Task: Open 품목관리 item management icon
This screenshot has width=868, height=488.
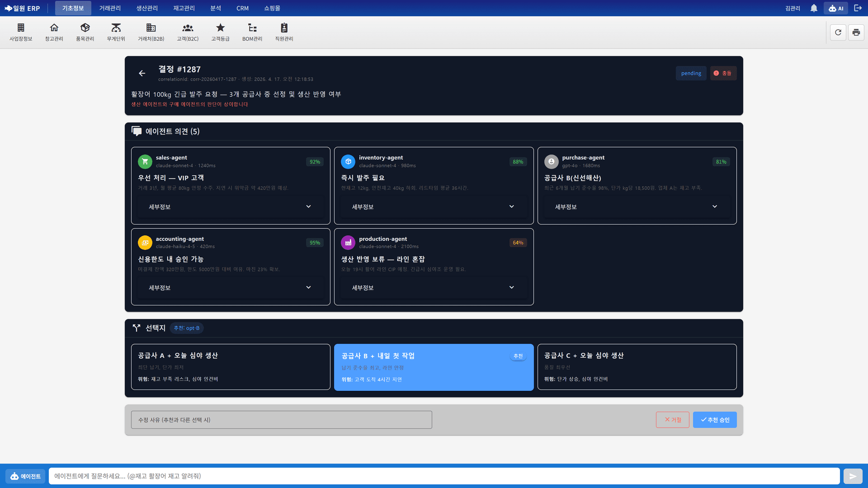Action: 85,32
